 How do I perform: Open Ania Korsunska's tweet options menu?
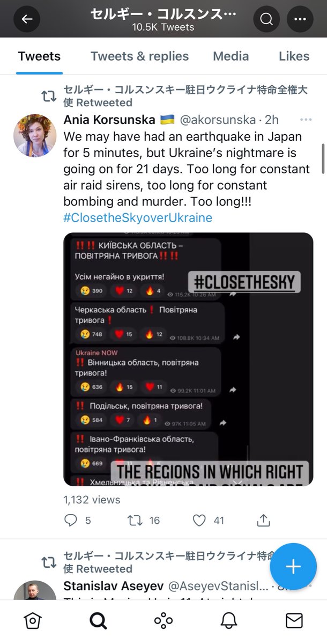(306, 119)
